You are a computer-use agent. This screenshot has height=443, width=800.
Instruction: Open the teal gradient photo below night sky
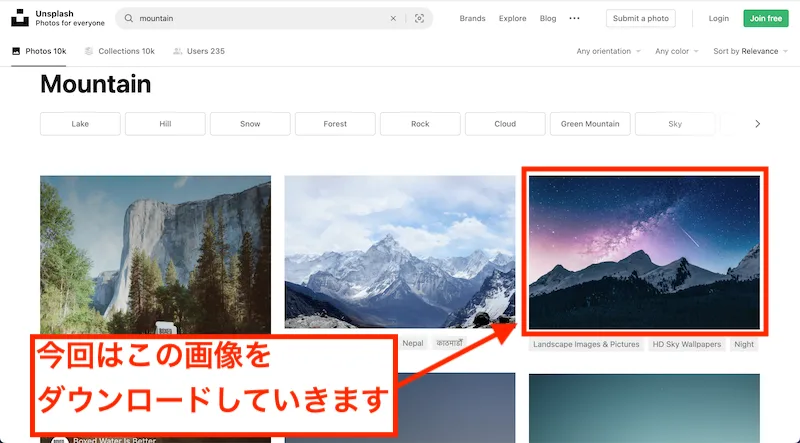pyautogui.click(x=644, y=408)
